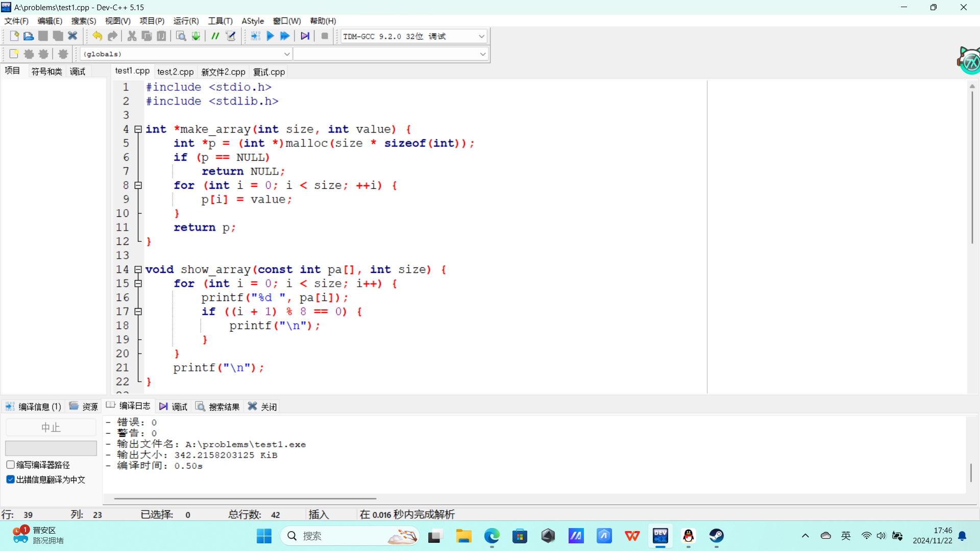This screenshot has width=980, height=551.
Task: Click the Find magnifier icon in toolbar
Action: coord(181,36)
